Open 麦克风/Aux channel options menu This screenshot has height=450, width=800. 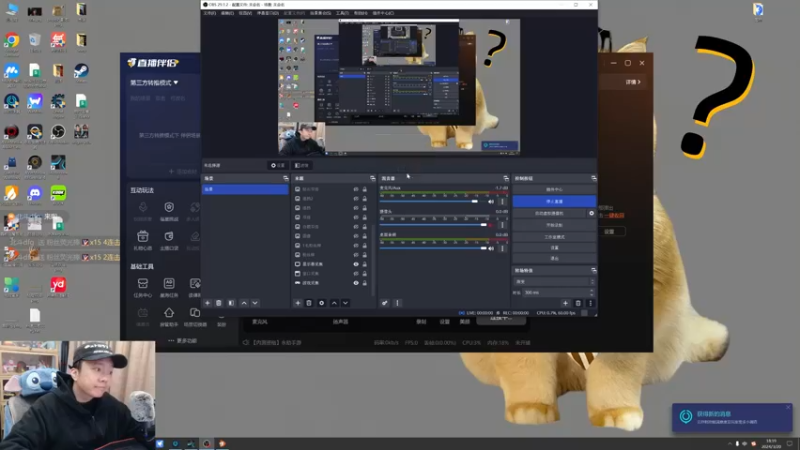502,202
